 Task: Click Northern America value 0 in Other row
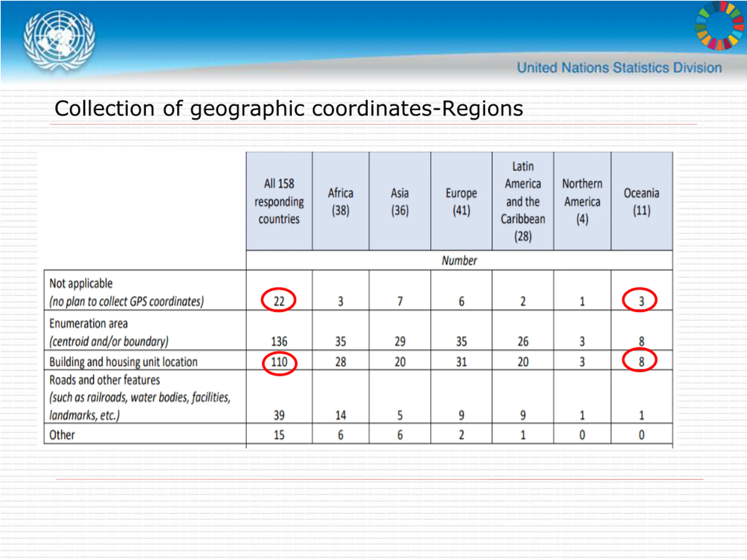tap(582, 435)
